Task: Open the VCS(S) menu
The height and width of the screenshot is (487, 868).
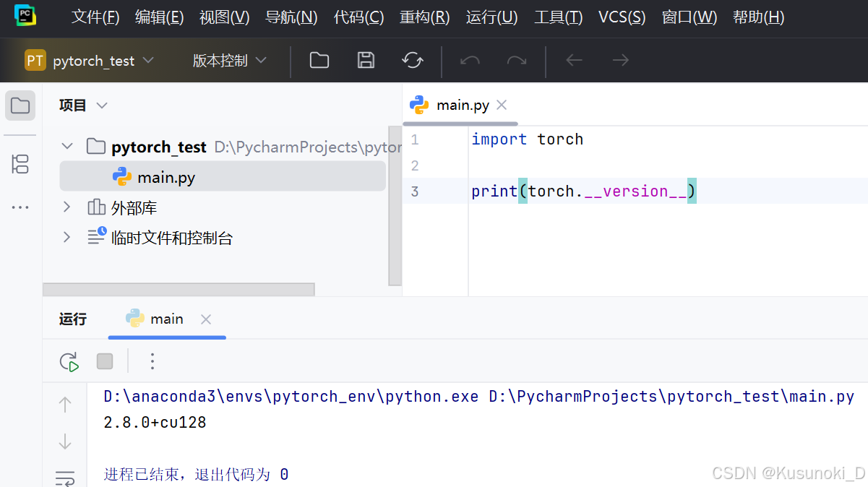Action: (622, 17)
